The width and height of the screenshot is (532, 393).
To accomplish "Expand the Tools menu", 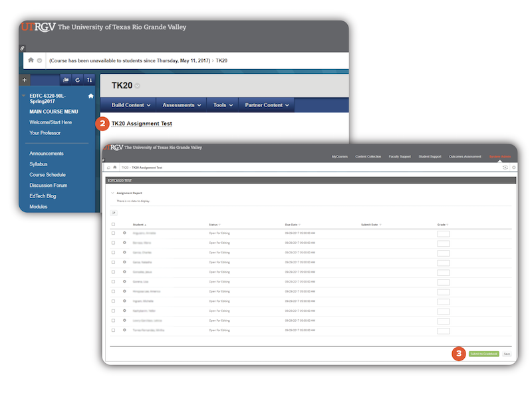I will (x=223, y=105).
